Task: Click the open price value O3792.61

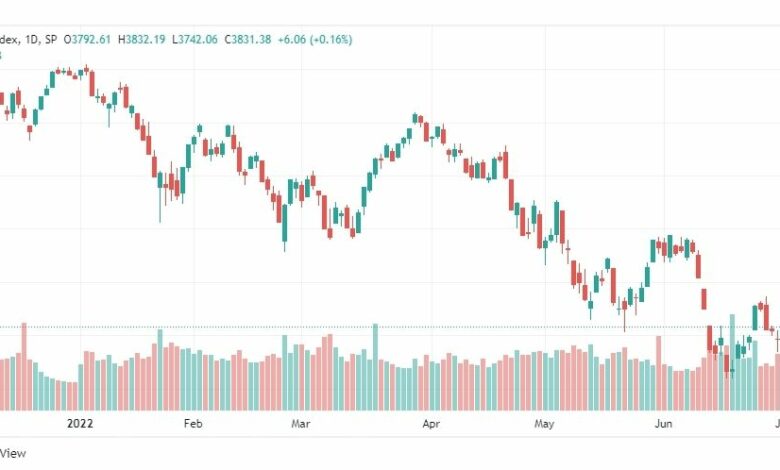Action: point(87,39)
